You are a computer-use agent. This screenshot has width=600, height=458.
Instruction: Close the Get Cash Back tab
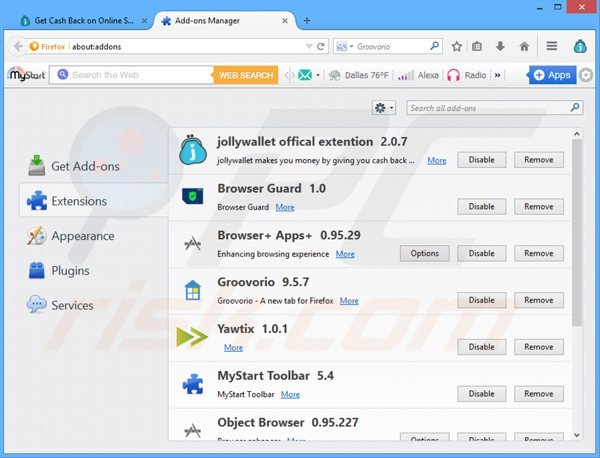pos(144,21)
